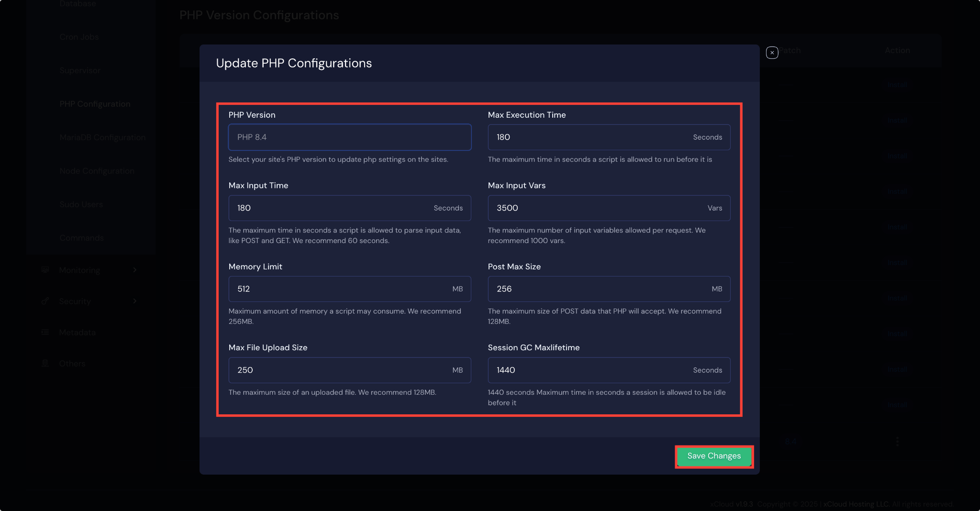Select the Monitoring sidebar icon
This screenshot has height=511, width=980.
[x=45, y=270]
